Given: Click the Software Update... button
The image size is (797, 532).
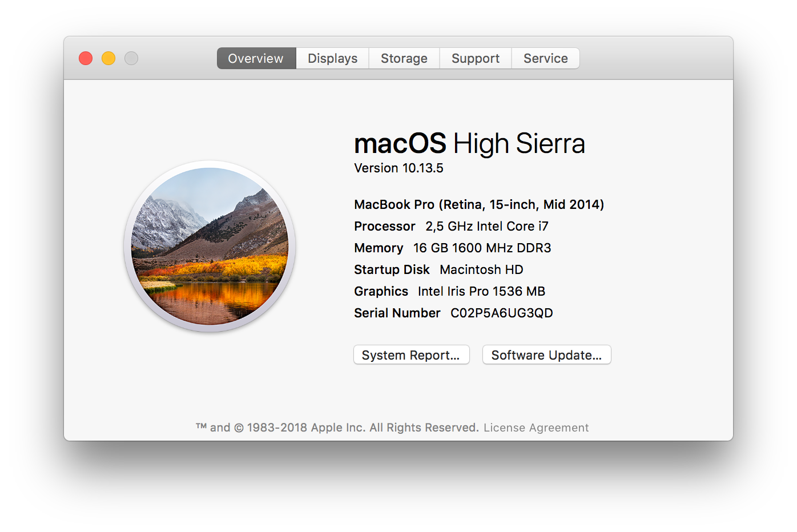Looking at the screenshot, I should pos(547,354).
